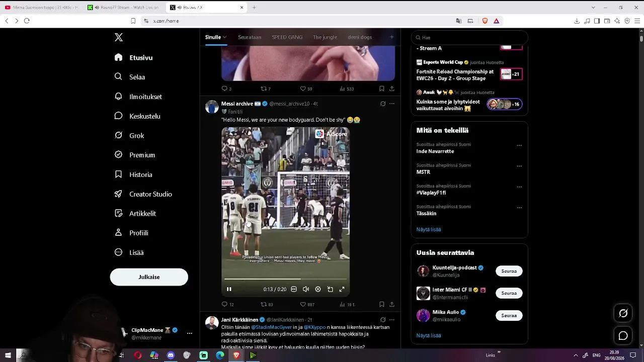Show more follow suggestions via Näytä lisää

429,335
